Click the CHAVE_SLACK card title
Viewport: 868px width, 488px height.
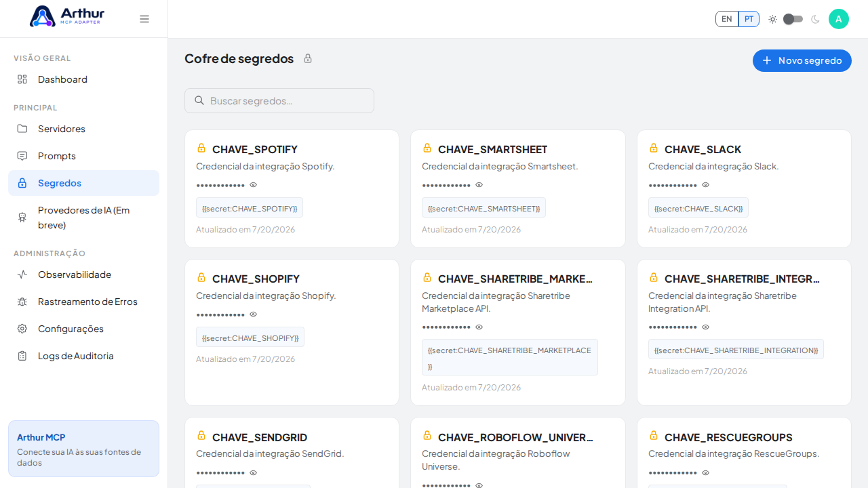pos(703,150)
